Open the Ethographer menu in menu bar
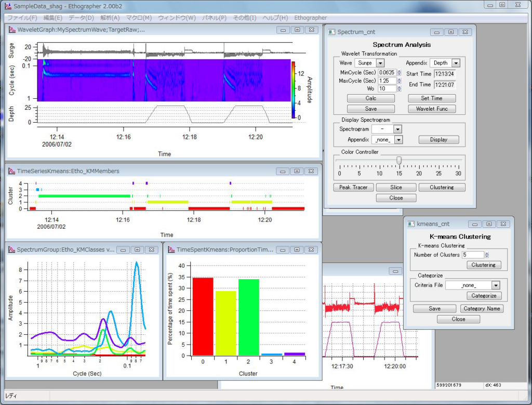 (310, 18)
